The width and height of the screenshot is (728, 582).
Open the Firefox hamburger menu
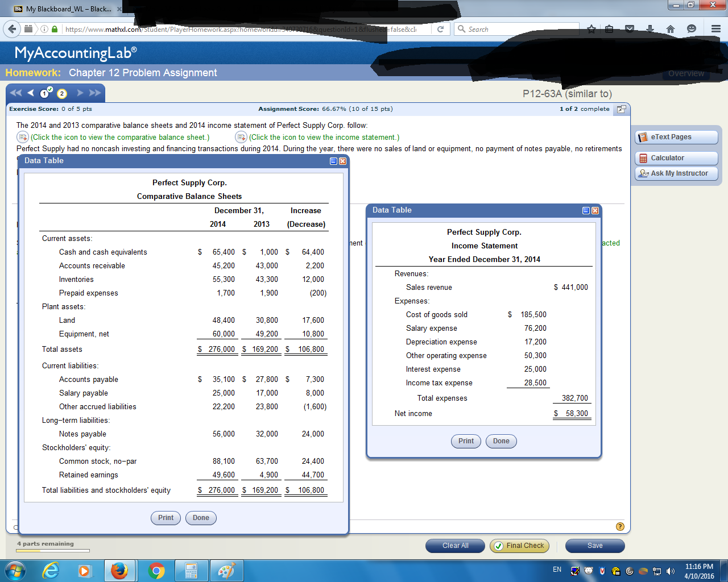(716, 29)
